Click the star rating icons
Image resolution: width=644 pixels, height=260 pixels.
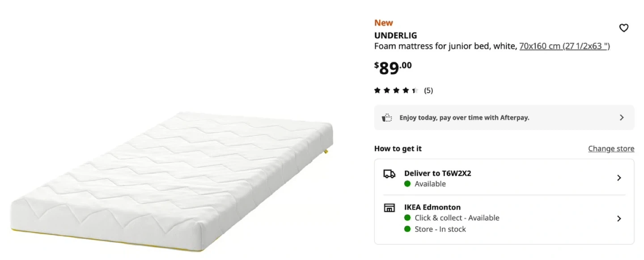[x=396, y=90]
